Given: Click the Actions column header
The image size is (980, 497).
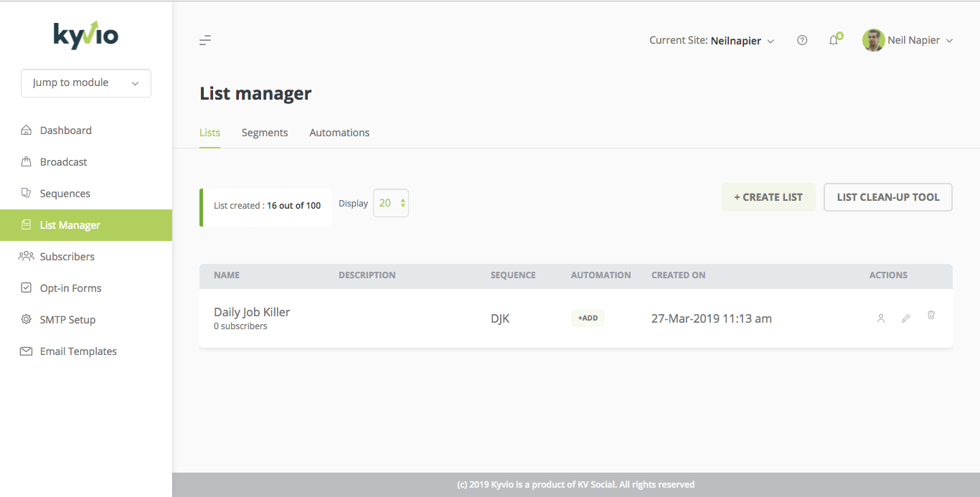Looking at the screenshot, I should [x=888, y=275].
